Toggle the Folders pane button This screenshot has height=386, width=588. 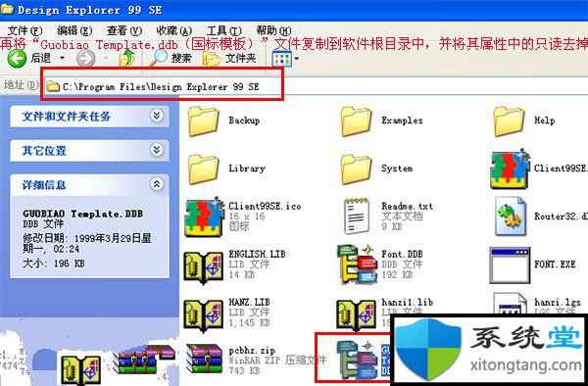(x=228, y=59)
